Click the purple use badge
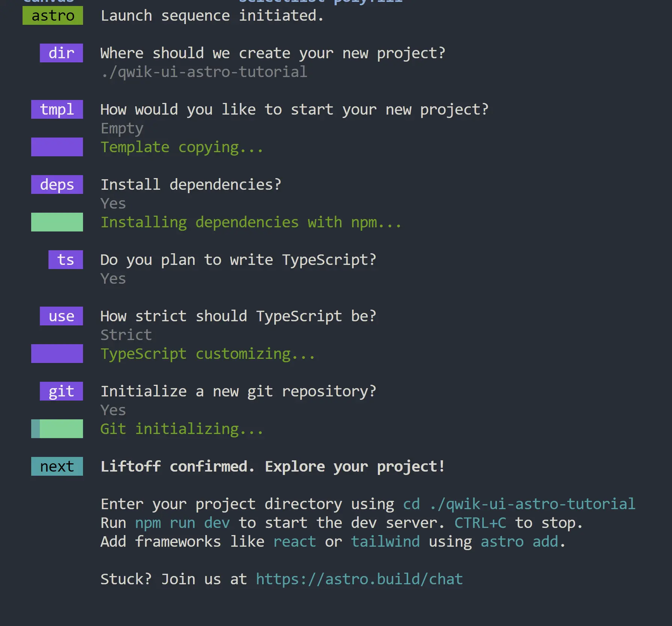 tap(61, 316)
